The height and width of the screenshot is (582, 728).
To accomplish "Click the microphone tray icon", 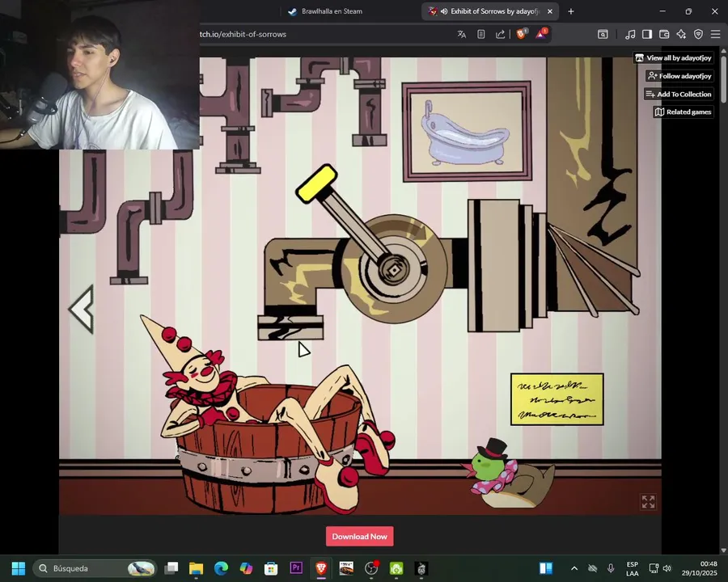I will click(x=611, y=568).
